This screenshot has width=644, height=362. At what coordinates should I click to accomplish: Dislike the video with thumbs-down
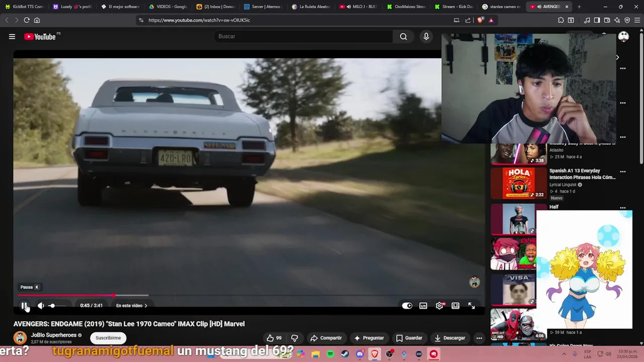coord(295,338)
